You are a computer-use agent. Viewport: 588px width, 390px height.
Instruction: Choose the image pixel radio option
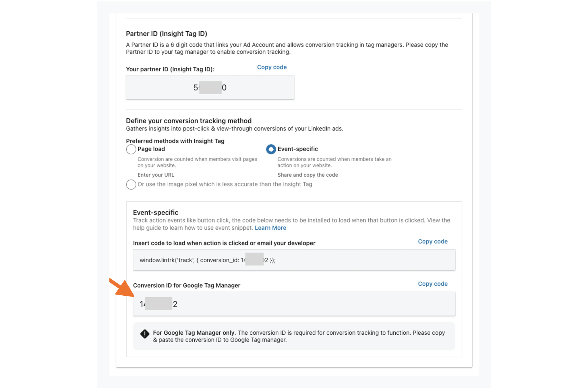(x=131, y=184)
